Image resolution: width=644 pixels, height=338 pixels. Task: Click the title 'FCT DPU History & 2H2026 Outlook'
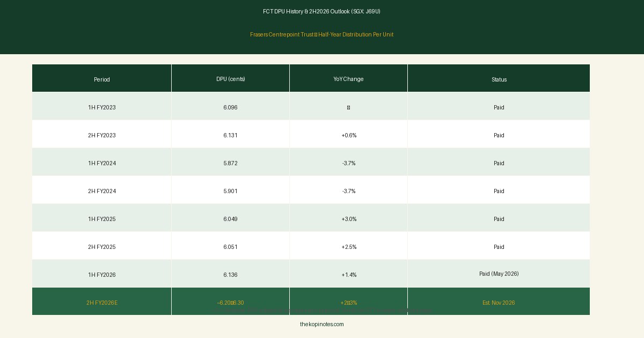click(x=321, y=11)
